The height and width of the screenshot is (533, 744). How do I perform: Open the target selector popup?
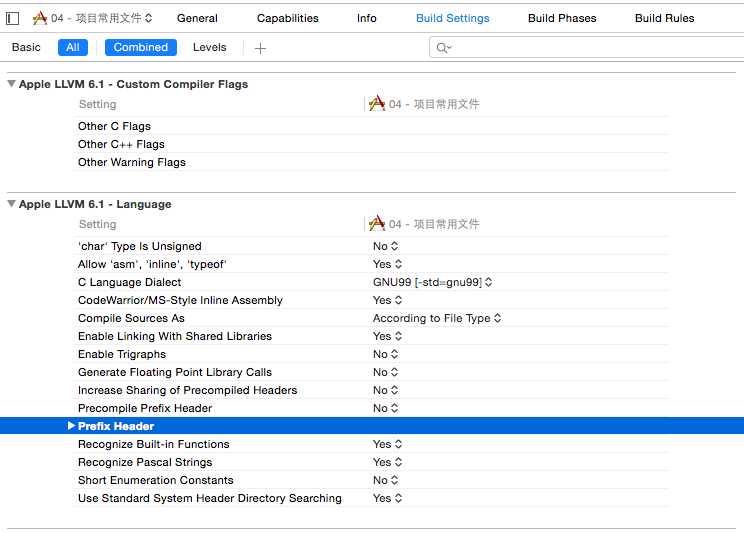93,18
